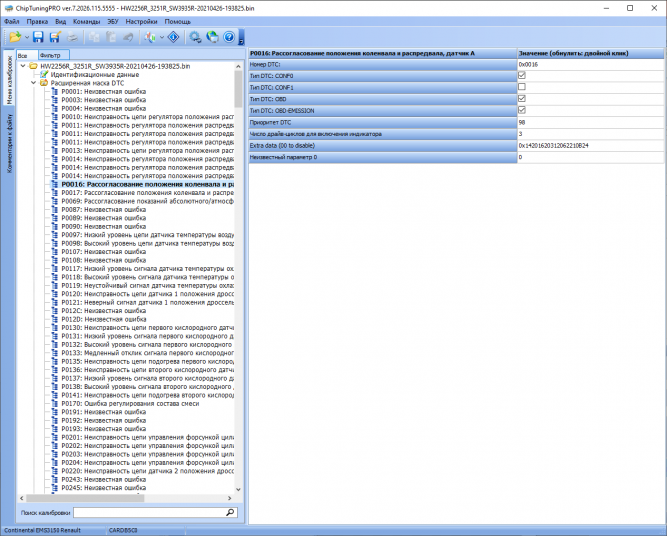This screenshot has height=536, width=667.
Task: Click the save-as floppy with pencil icon
Action: point(55,37)
